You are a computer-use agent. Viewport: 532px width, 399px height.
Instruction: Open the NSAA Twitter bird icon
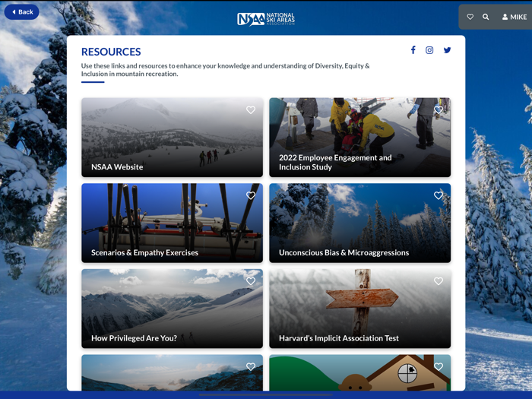tap(447, 50)
